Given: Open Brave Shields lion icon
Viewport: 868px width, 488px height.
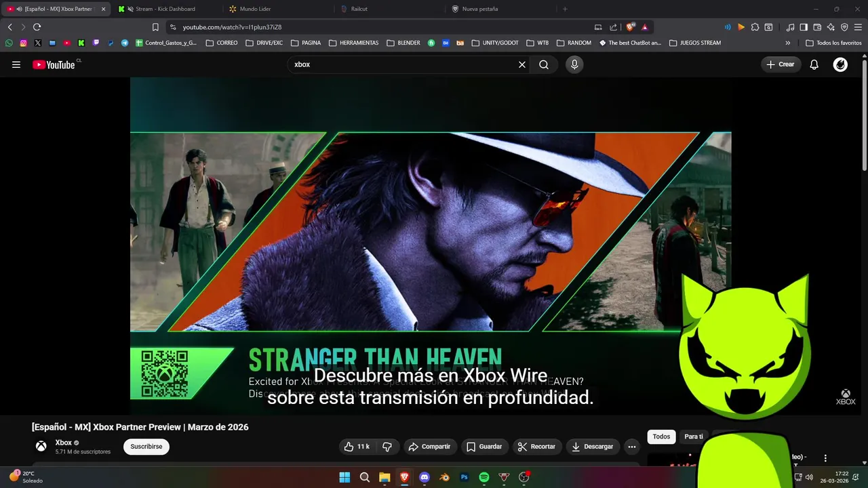Looking at the screenshot, I should [631, 27].
